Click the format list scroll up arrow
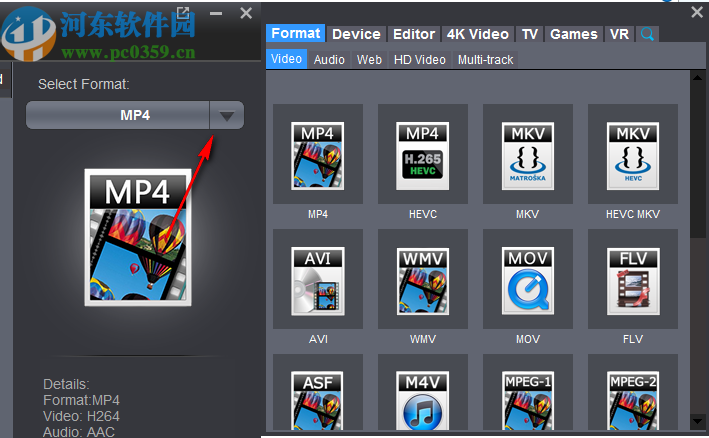The image size is (709, 438). coord(697,77)
